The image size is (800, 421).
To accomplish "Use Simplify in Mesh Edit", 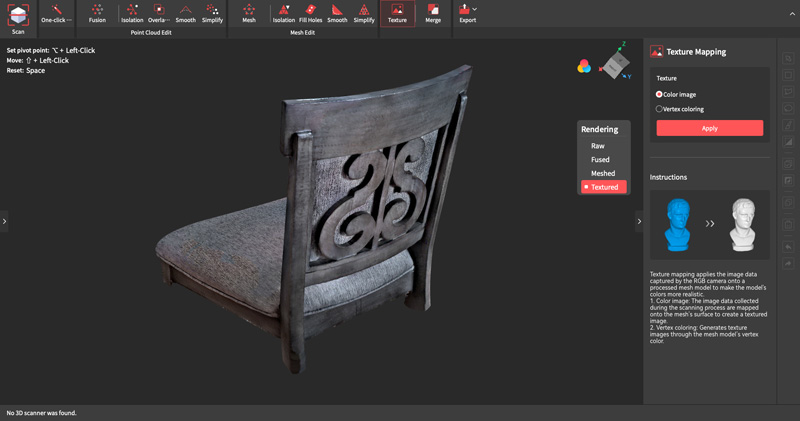I will pos(364,14).
